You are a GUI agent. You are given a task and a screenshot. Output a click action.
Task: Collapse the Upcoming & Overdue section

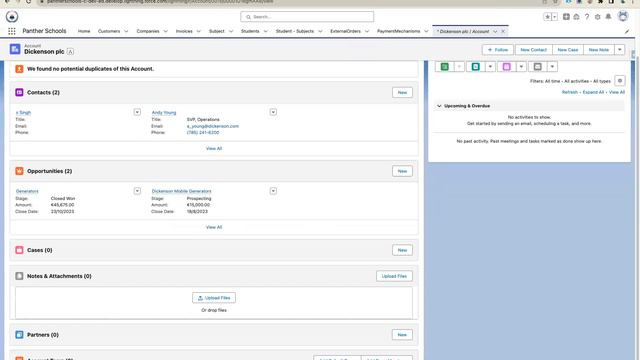439,106
